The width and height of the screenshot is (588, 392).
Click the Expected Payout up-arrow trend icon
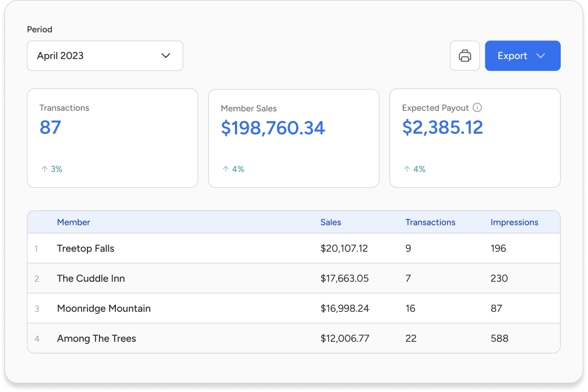pyautogui.click(x=407, y=169)
